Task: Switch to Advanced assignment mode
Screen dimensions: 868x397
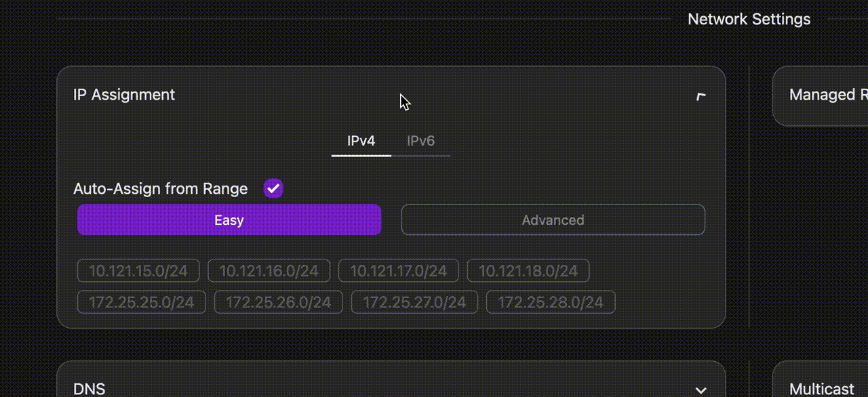Action: click(x=553, y=220)
